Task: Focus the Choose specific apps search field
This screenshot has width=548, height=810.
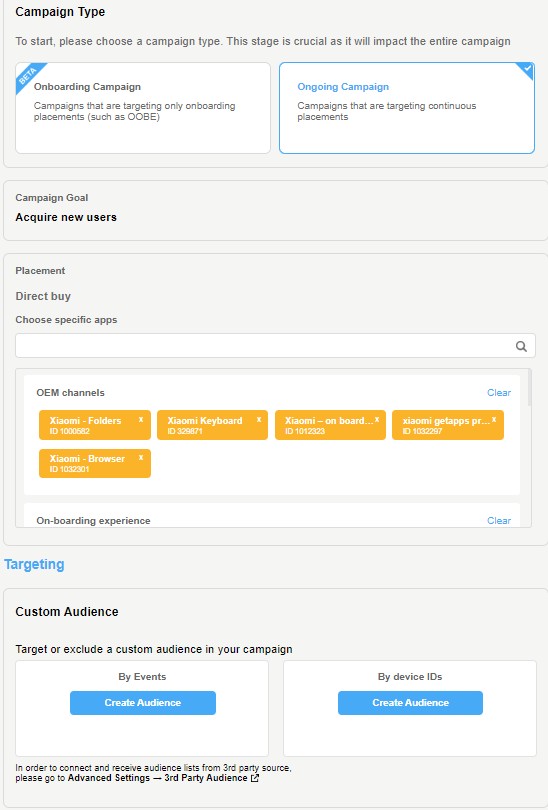Action: (275, 346)
